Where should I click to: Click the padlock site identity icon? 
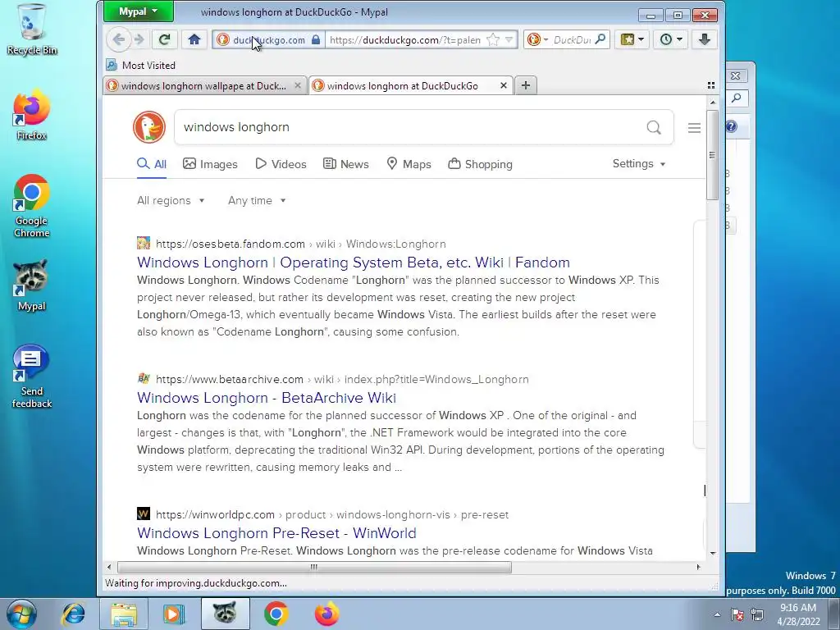tap(316, 39)
